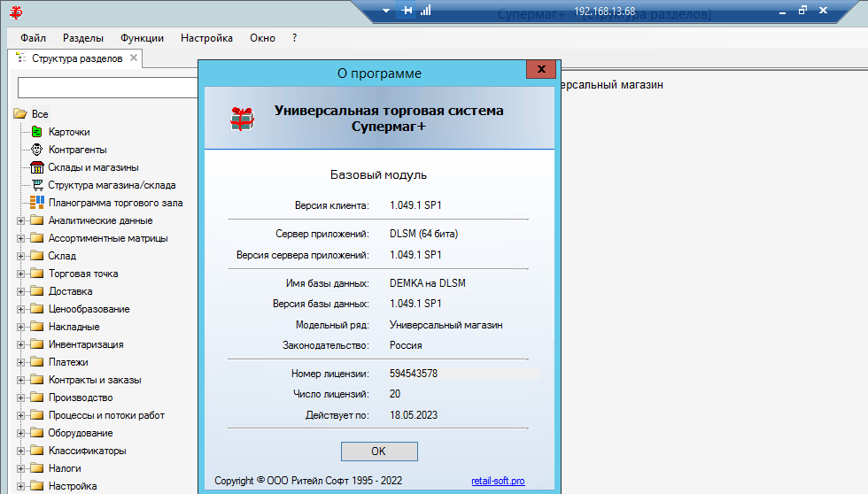Click the Накладные folder icon
868x494 pixels.
(37, 327)
